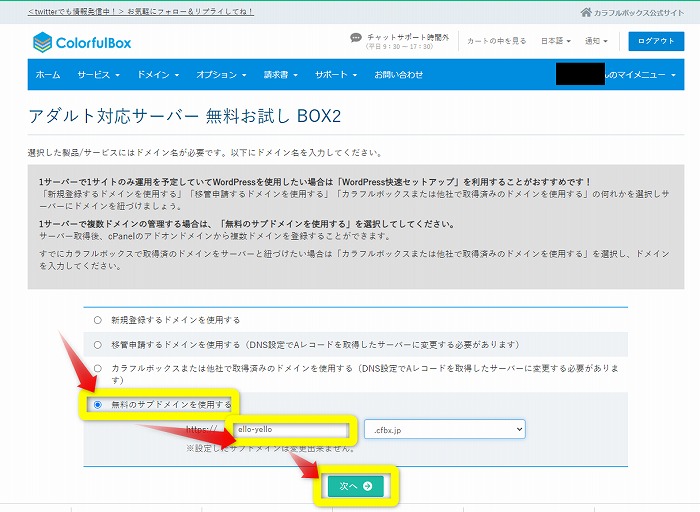Open the オプション menu
The image size is (700, 512).
[220, 75]
